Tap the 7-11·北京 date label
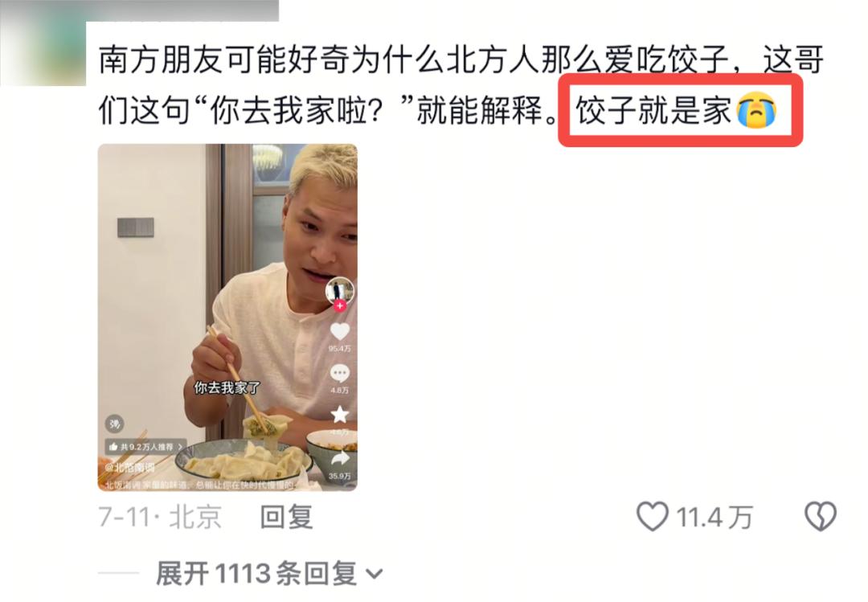The image size is (868, 602). (x=160, y=518)
